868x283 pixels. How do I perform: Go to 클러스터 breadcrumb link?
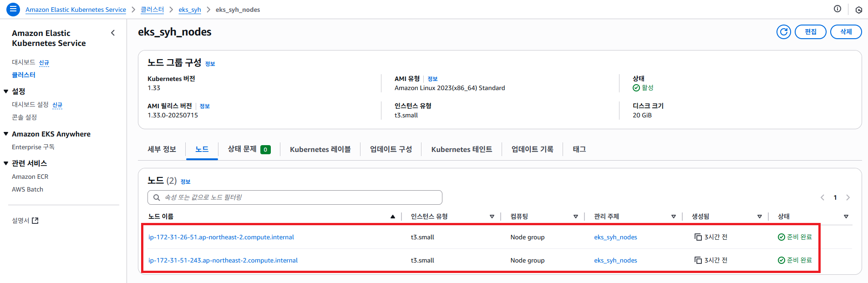[x=152, y=10]
